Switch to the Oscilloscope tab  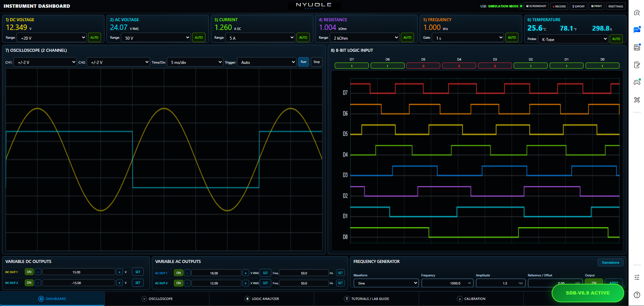coord(157,299)
